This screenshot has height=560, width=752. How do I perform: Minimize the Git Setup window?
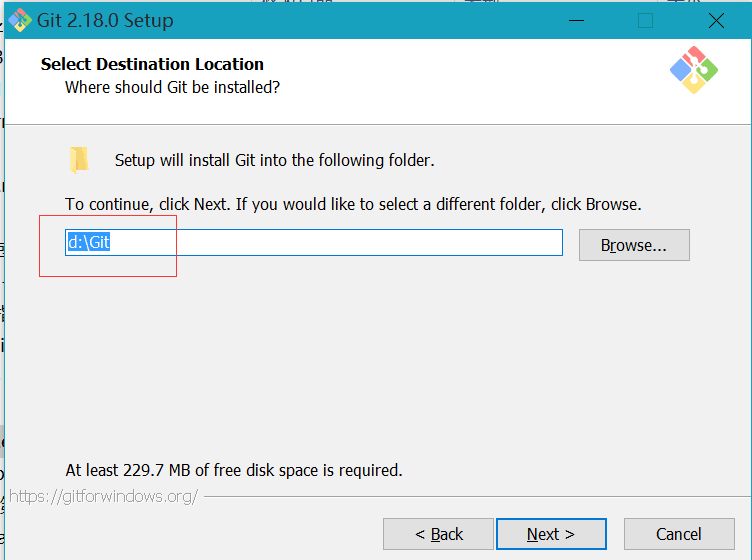(x=575, y=20)
